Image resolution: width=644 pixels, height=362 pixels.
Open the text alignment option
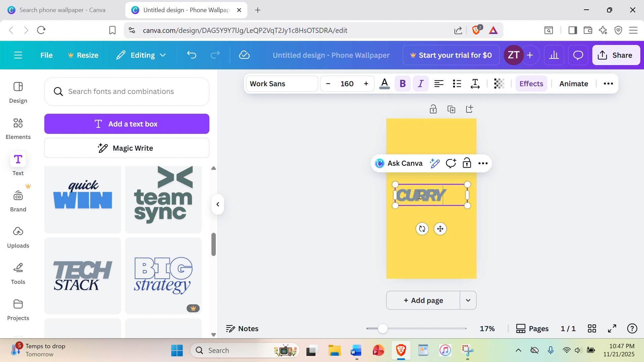coord(439,84)
